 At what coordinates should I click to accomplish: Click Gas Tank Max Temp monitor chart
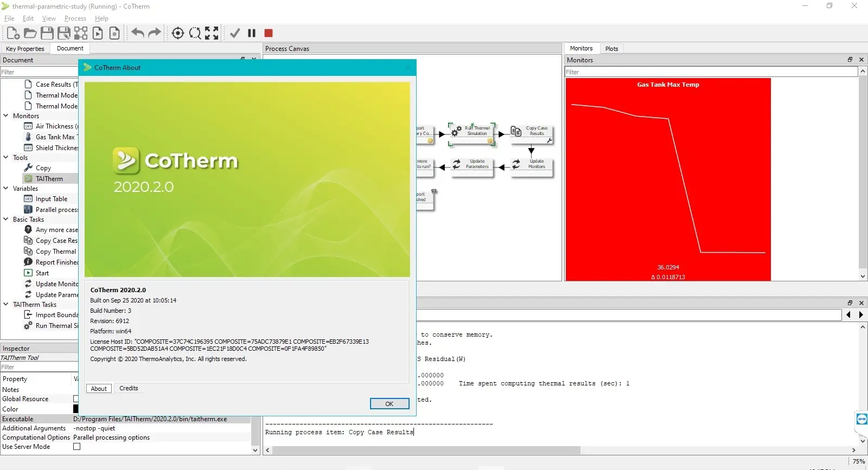[668, 179]
